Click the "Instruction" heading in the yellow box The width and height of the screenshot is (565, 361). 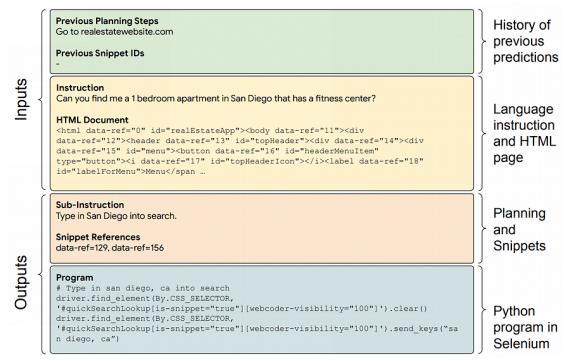click(x=80, y=88)
